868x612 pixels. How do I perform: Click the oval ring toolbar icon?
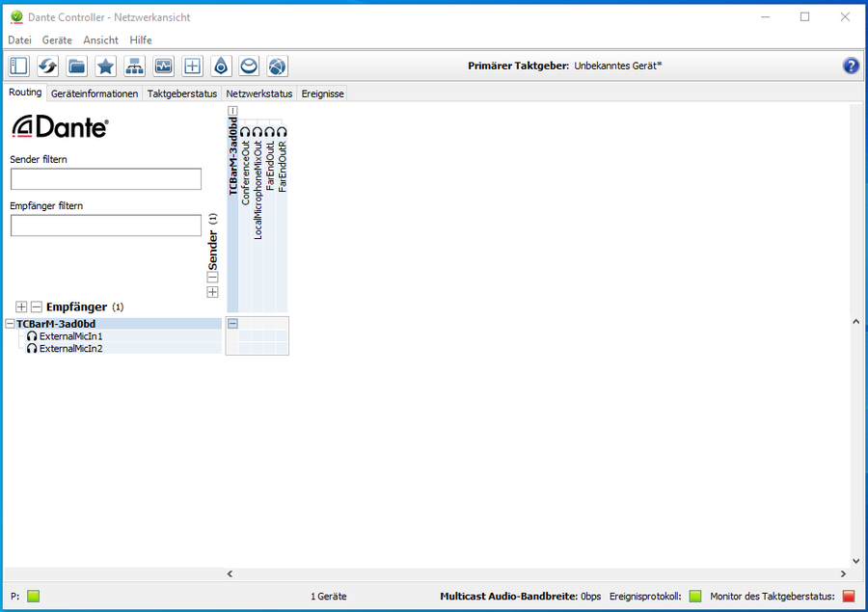click(249, 67)
